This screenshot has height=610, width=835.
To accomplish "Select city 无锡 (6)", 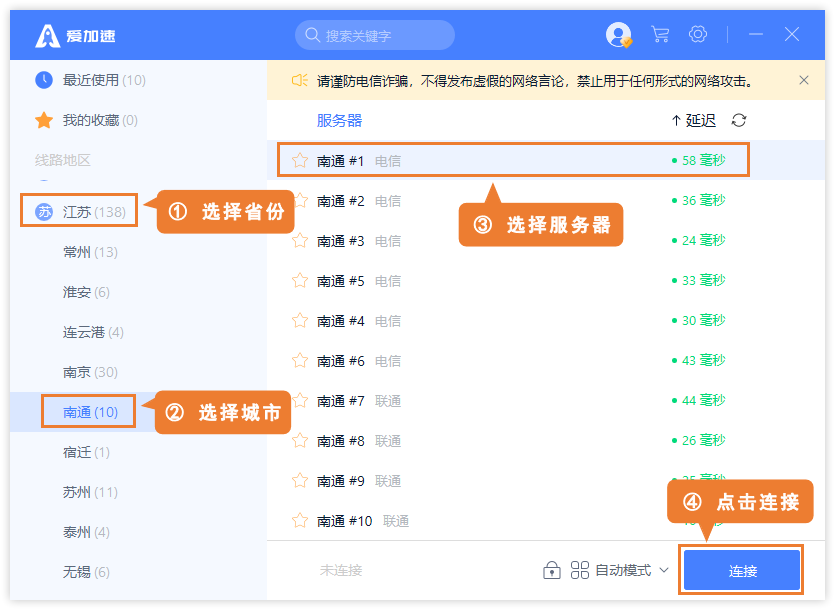I will (x=86, y=572).
